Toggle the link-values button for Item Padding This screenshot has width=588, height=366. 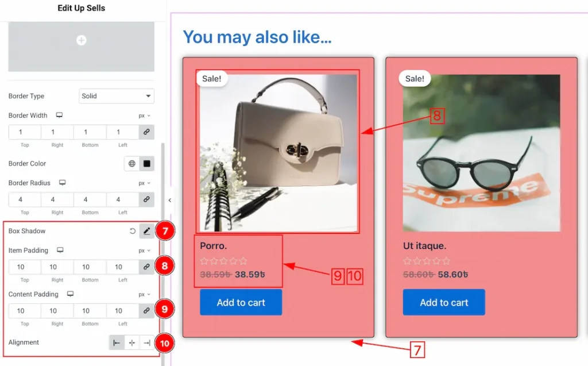point(146,267)
